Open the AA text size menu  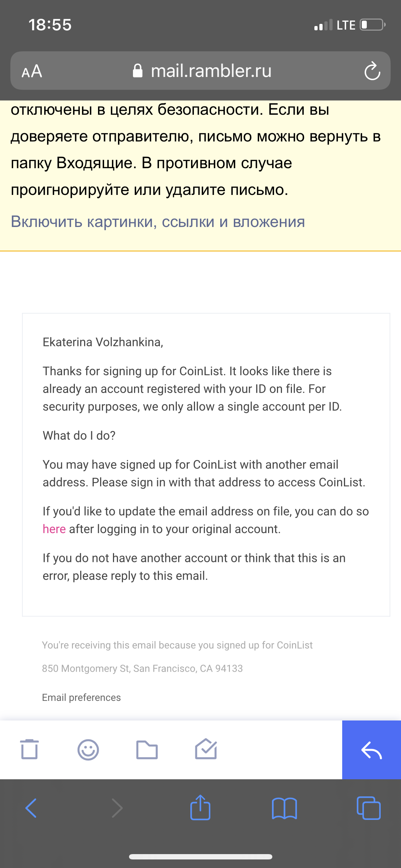coord(32,71)
